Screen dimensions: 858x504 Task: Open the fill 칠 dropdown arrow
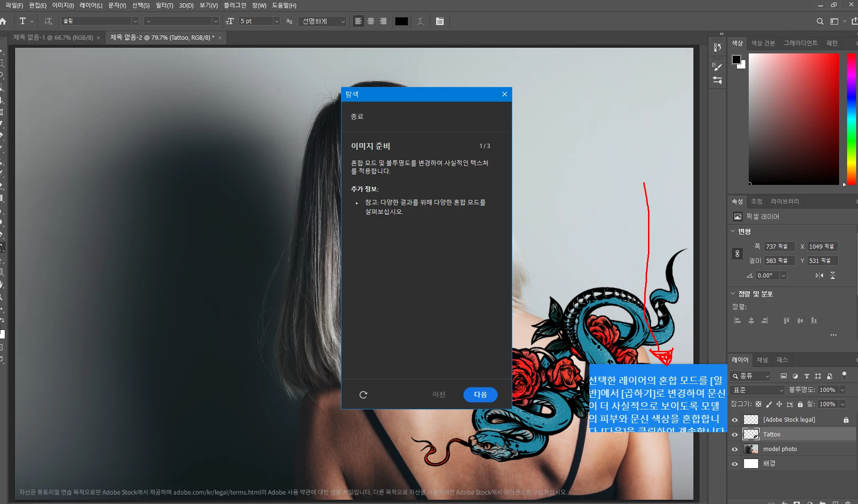842,404
